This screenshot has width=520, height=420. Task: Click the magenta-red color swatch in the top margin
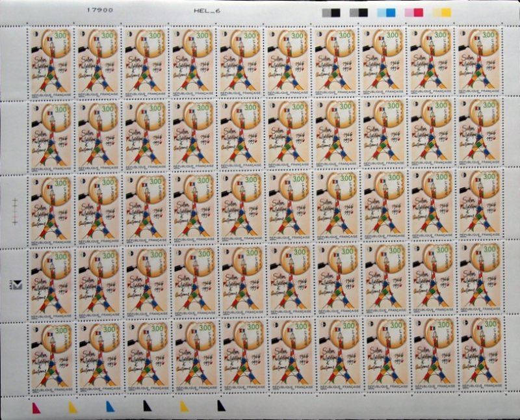coord(413,12)
